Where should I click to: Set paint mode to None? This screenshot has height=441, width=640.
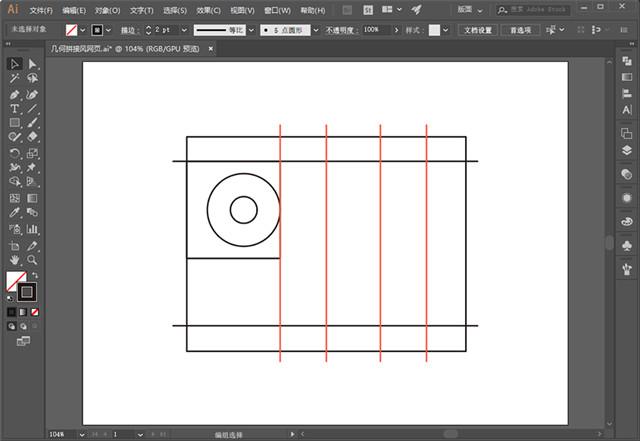point(35,312)
